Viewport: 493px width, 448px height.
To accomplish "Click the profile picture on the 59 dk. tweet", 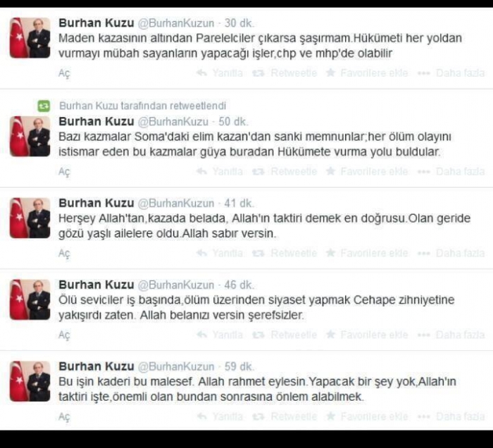I will (x=30, y=381).
